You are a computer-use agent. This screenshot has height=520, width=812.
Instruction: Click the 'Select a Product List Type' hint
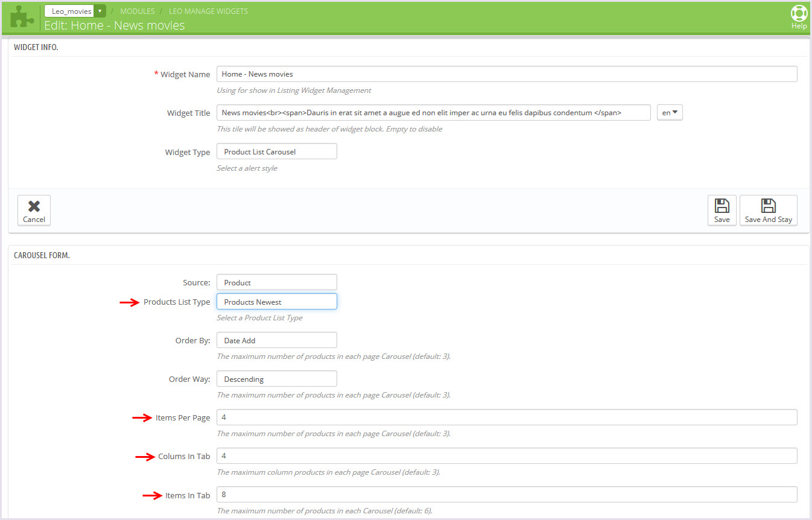pyautogui.click(x=259, y=318)
